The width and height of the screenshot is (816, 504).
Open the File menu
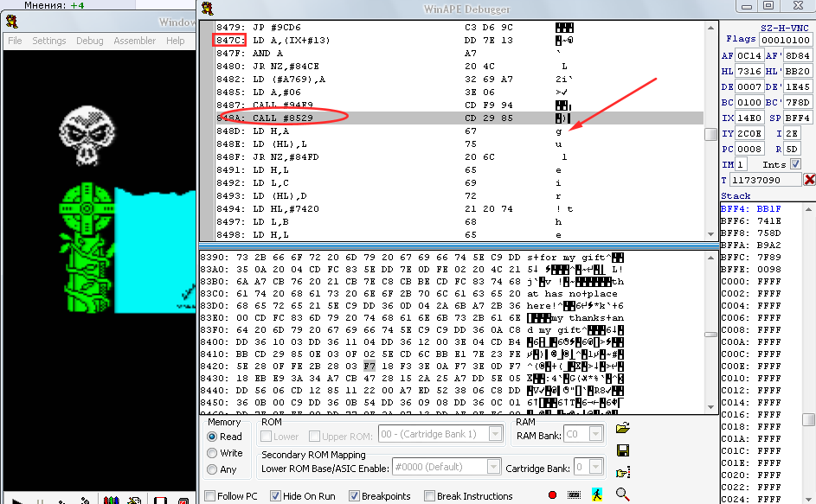(x=15, y=41)
